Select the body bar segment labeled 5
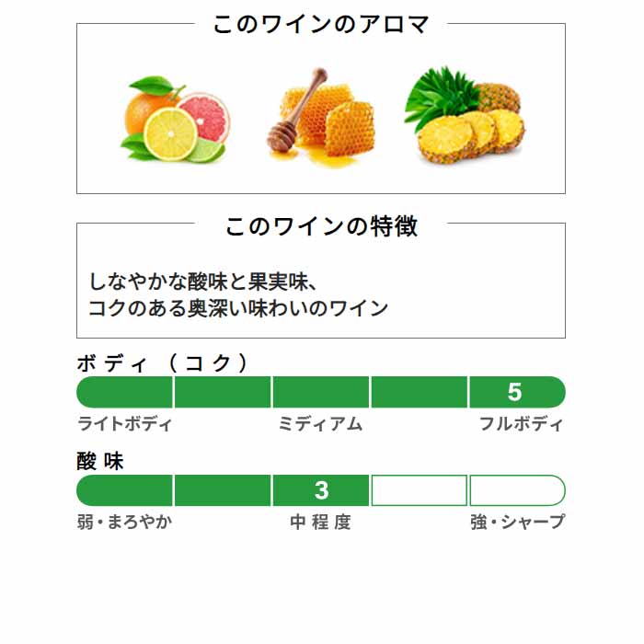This screenshot has height=644, width=644. [517, 392]
